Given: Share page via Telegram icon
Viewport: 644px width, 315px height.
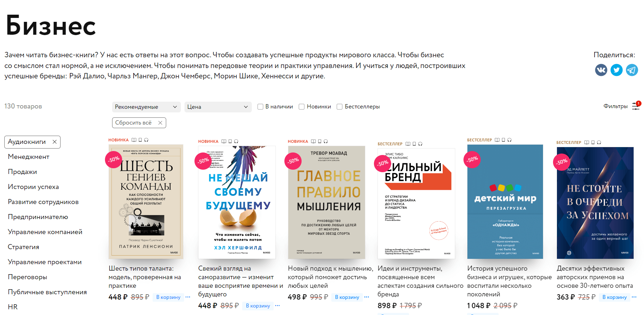Looking at the screenshot, I should tap(632, 70).
